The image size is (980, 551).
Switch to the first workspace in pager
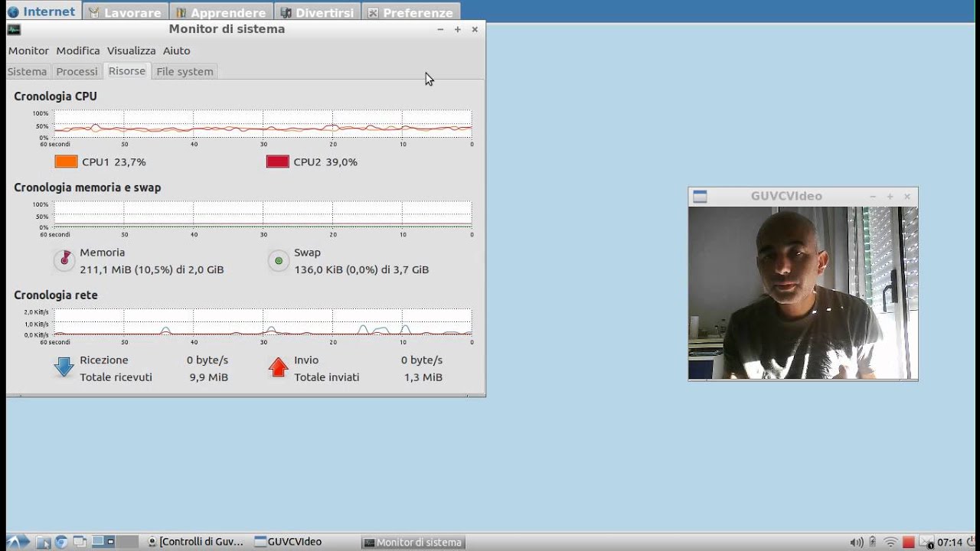coord(103,541)
